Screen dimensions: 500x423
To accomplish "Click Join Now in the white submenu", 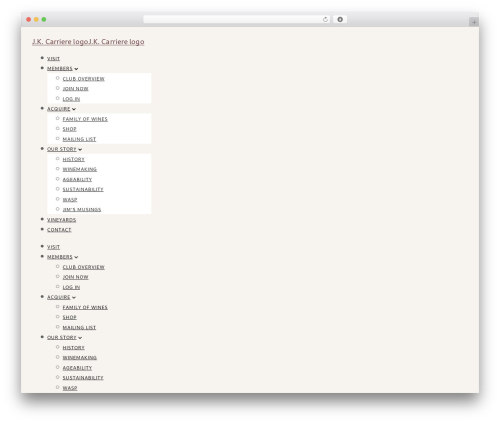I will point(76,89).
